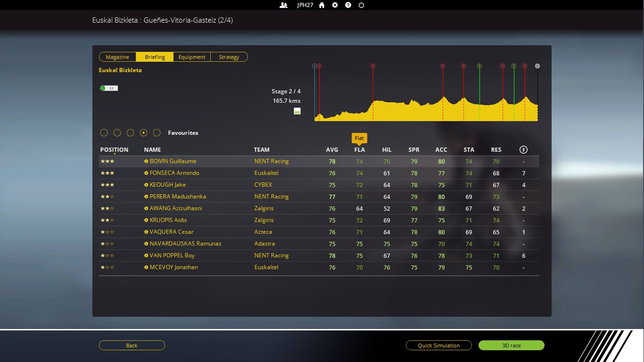
Task: Click the sprint points column header icon
Action: 523,150
